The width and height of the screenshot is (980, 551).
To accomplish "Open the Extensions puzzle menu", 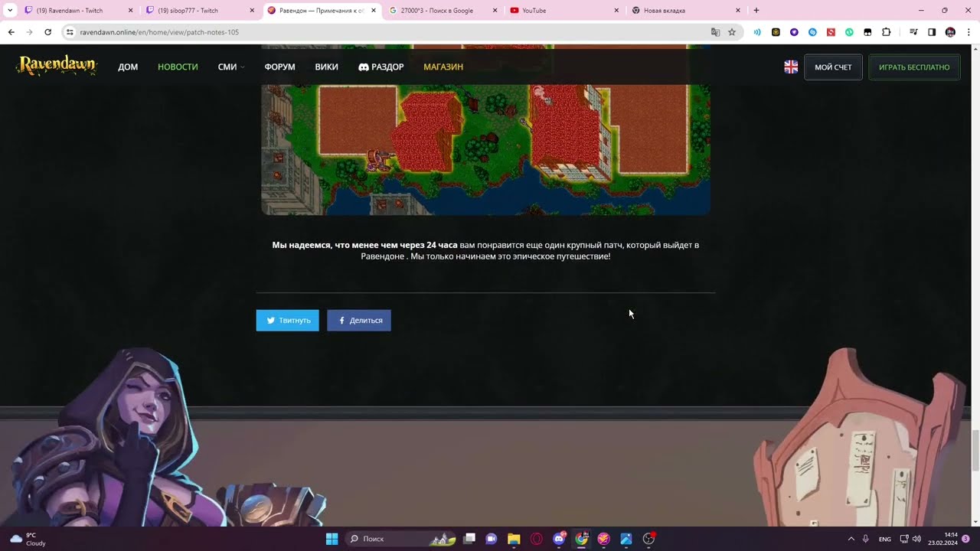I will 887,32.
